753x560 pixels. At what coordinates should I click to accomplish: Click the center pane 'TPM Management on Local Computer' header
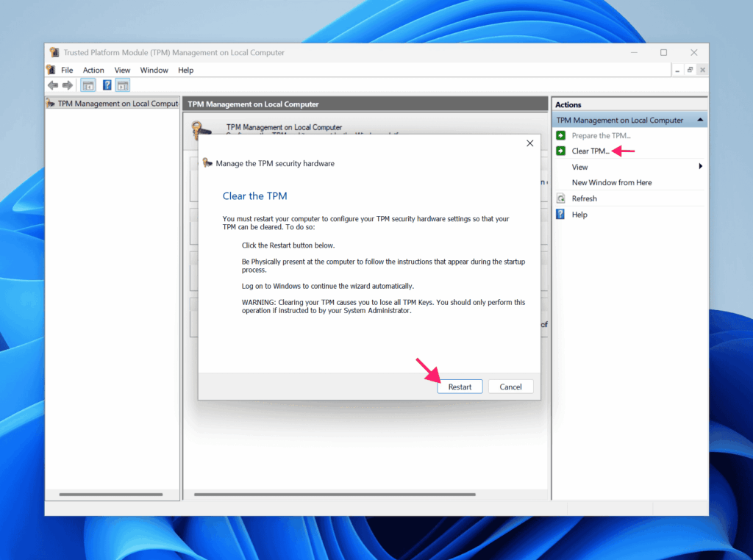point(365,104)
